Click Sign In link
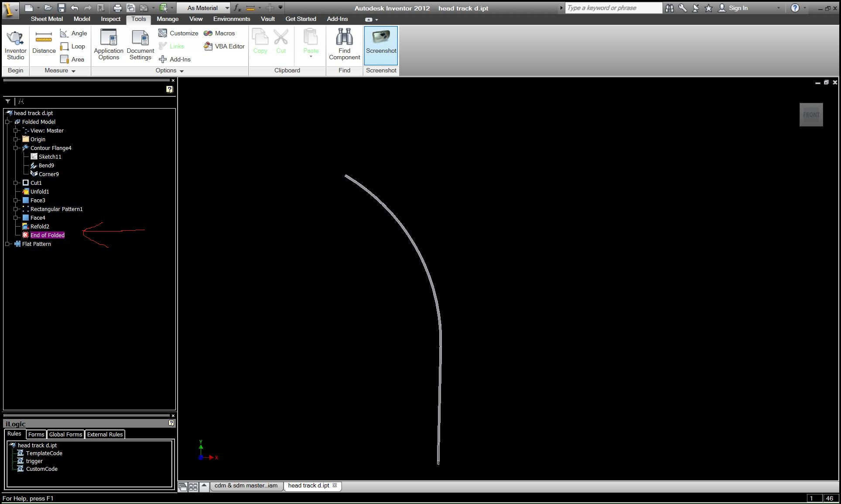Image resolution: width=841 pixels, height=504 pixels. [738, 8]
